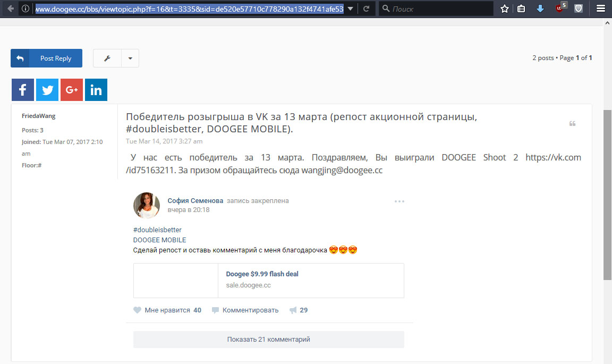The image size is (612, 364).
Task: Expand the topic tools dropdown arrow
Action: coord(130,58)
